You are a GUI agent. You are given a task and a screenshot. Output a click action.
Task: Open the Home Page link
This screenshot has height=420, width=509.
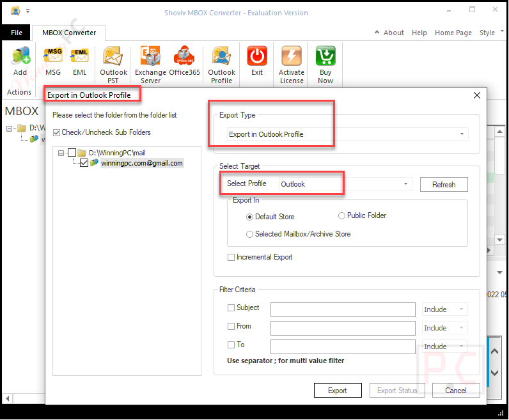pyautogui.click(x=453, y=33)
